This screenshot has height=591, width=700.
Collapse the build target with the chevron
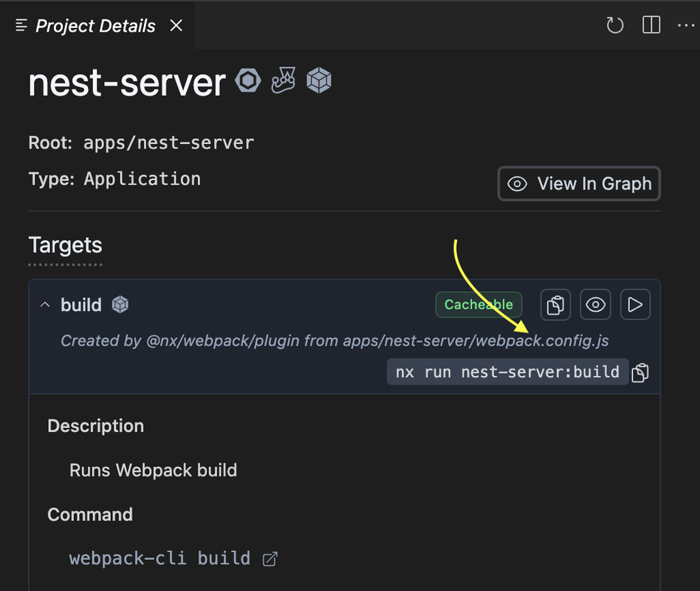(45, 304)
